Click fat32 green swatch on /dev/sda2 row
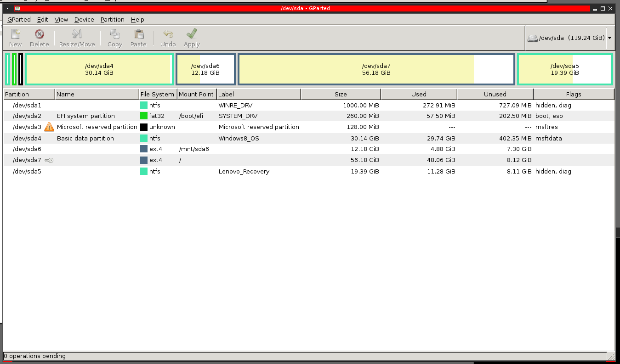Image resolution: width=620 pixels, height=364 pixels. [144, 116]
